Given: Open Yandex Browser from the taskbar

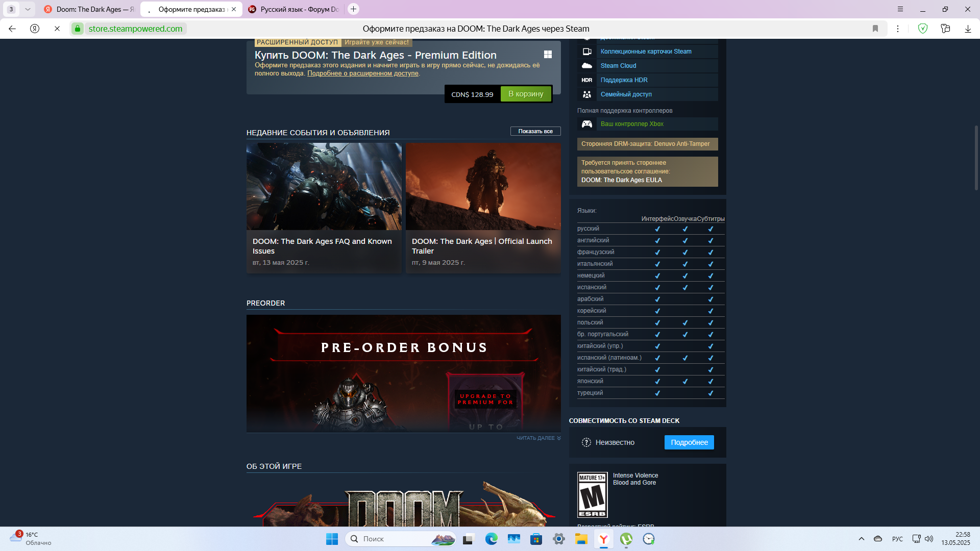Looking at the screenshot, I should click(604, 539).
